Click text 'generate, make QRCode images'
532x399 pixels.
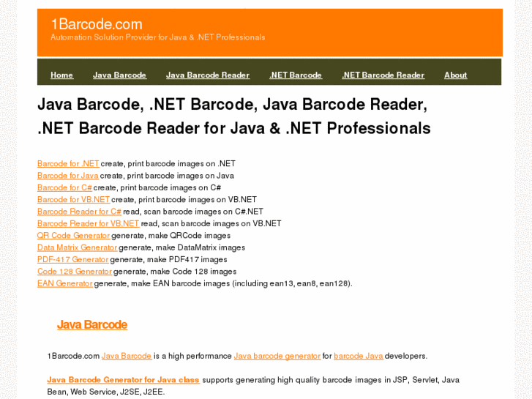pos(171,235)
